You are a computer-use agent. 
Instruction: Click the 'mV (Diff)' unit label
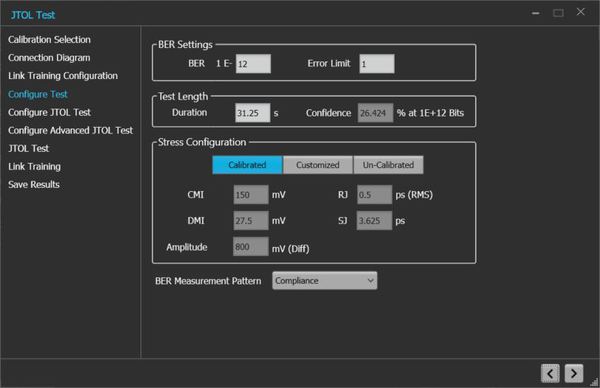tap(290, 249)
